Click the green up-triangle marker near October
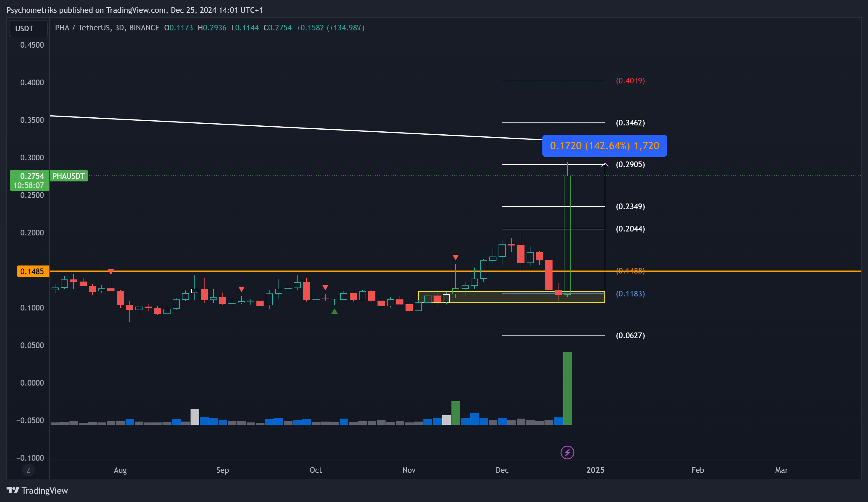The height and width of the screenshot is (502, 868). pos(335,311)
